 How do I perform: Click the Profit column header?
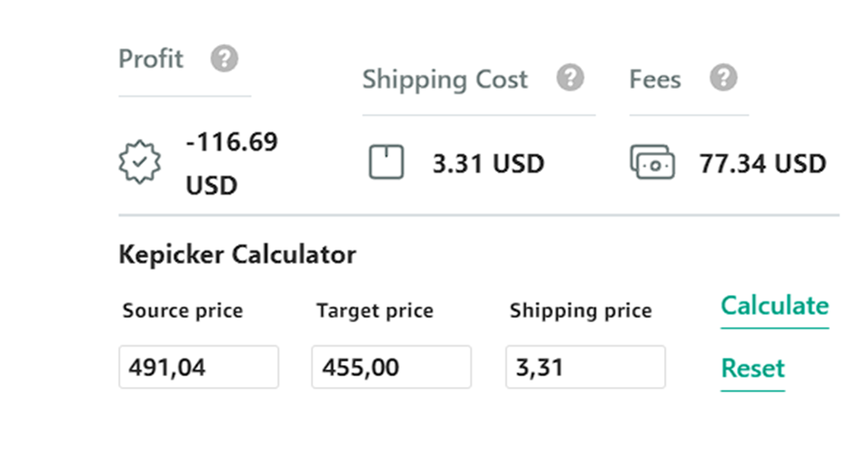[x=150, y=58]
